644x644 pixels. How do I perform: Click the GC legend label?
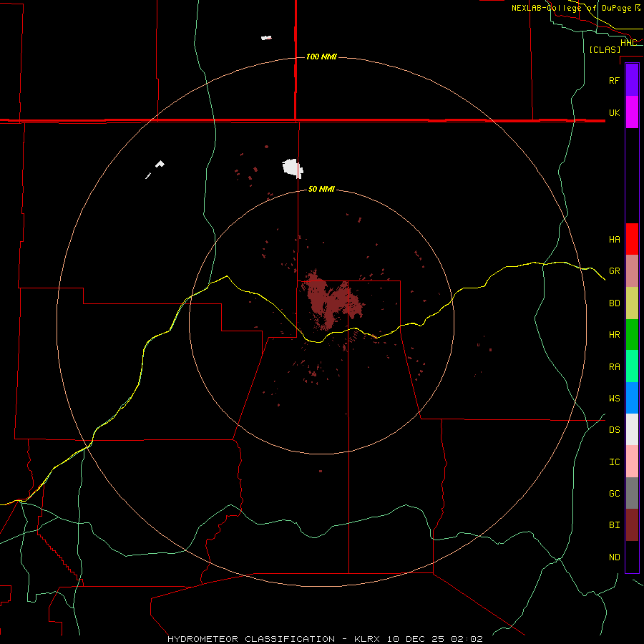[x=615, y=493]
